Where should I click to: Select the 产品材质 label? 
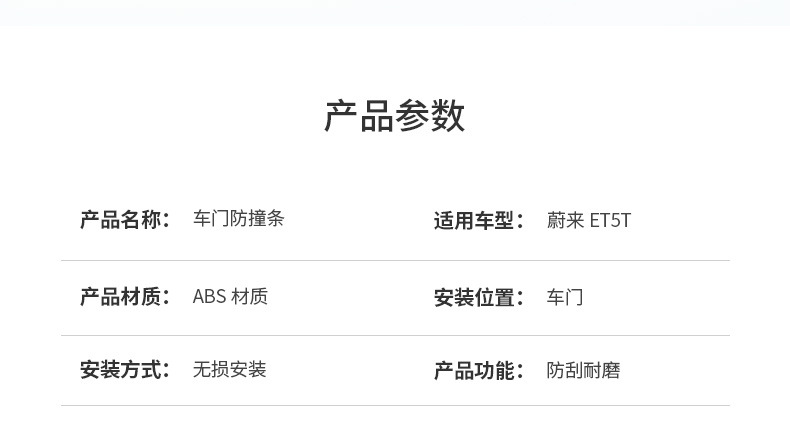click(120, 297)
